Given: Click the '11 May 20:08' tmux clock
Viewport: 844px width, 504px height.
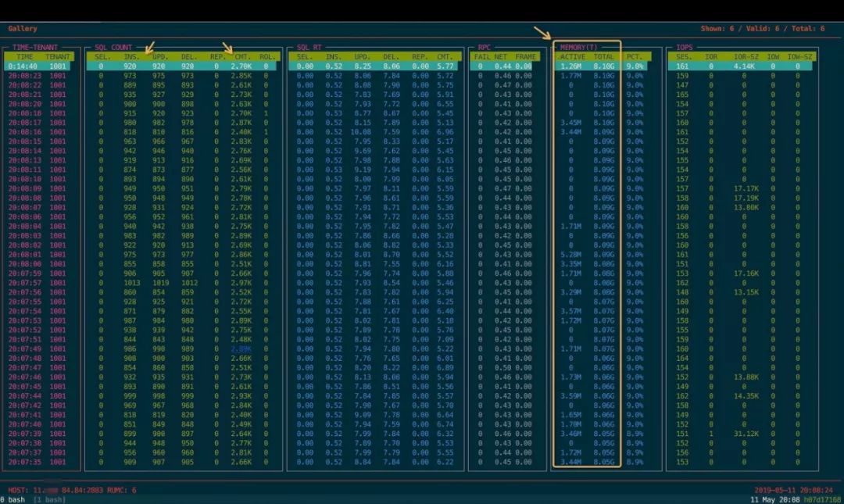Looking at the screenshot, I should [775, 499].
